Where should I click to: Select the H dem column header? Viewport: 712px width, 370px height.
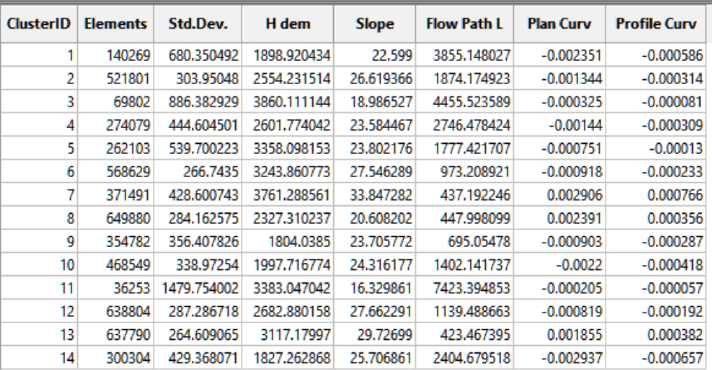click(288, 24)
